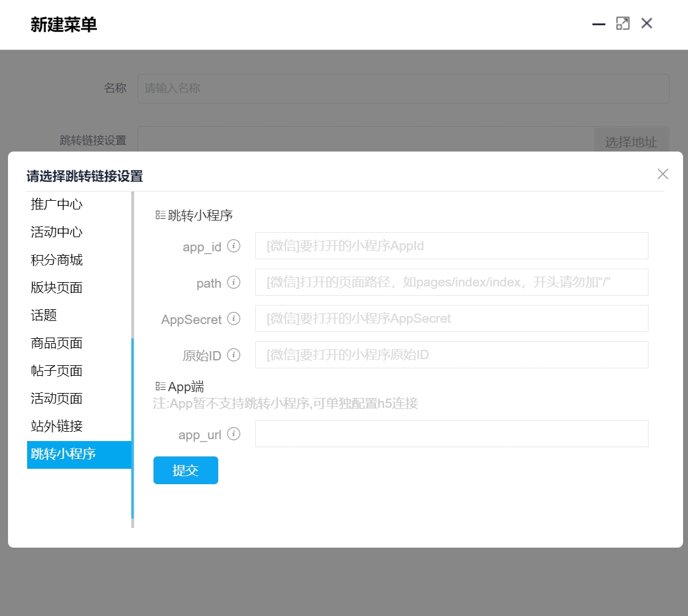Click the 跳转链接设置 input field
Image resolution: width=688 pixels, height=616 pixels.
click(x=366, y=139)
